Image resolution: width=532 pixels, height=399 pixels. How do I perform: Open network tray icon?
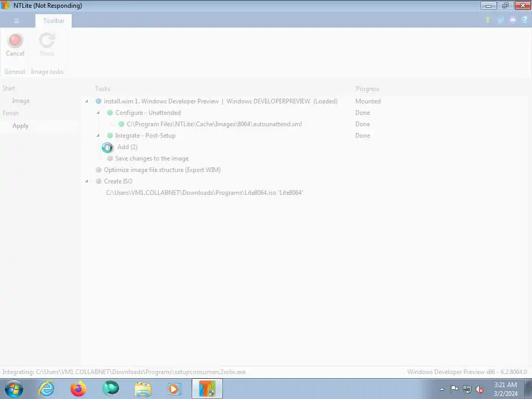(467, 389)
